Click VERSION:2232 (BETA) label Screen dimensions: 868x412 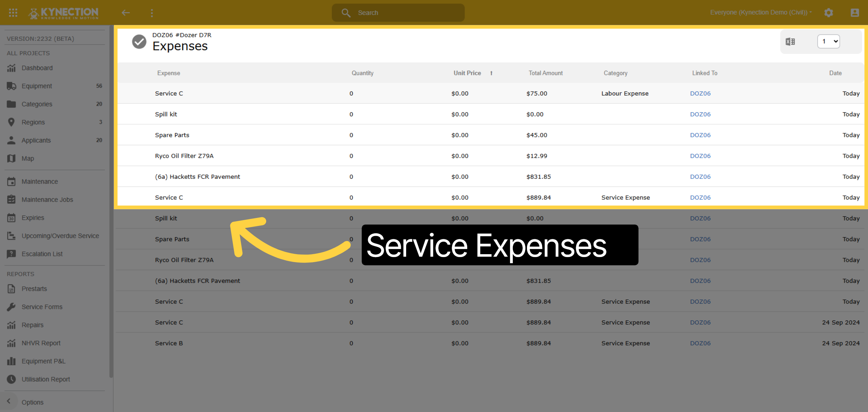(41, 39)
